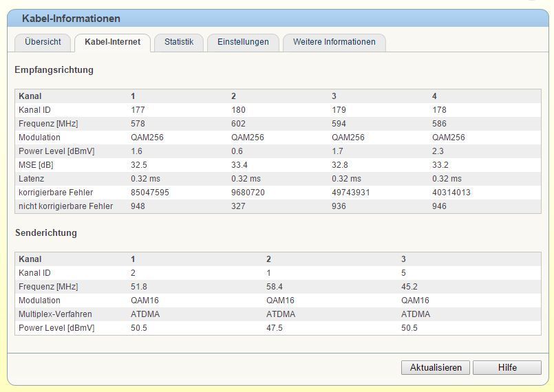Switch to the Übersicht tab

43,42
